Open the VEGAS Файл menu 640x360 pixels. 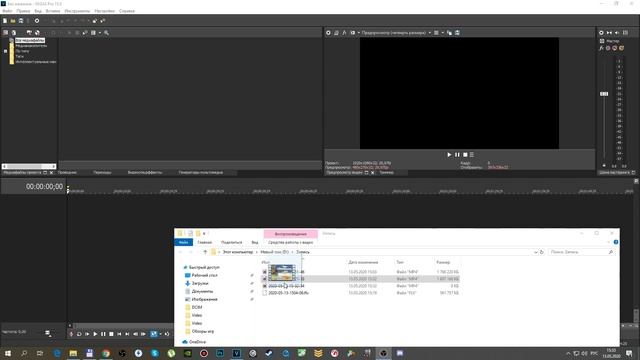7,11
